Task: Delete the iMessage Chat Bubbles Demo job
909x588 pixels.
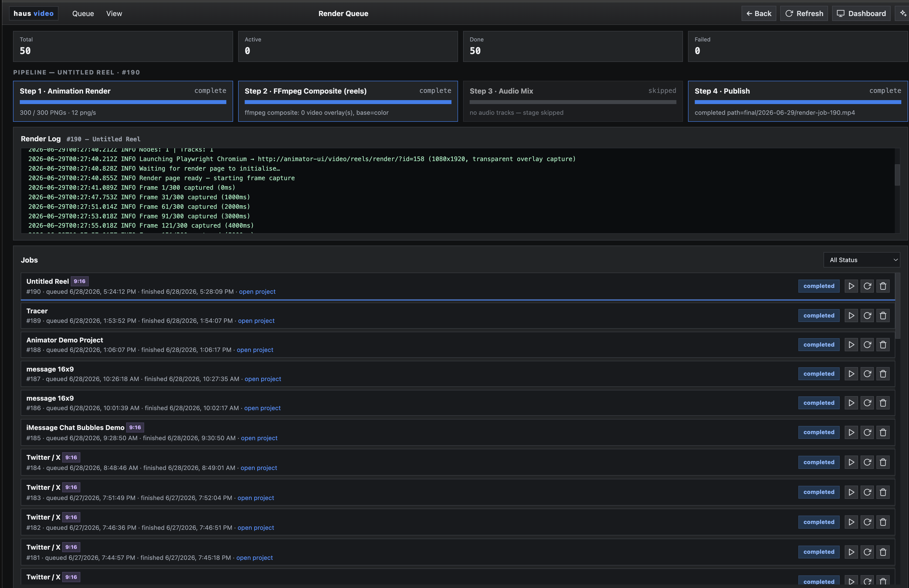Action: click(883, 432)
